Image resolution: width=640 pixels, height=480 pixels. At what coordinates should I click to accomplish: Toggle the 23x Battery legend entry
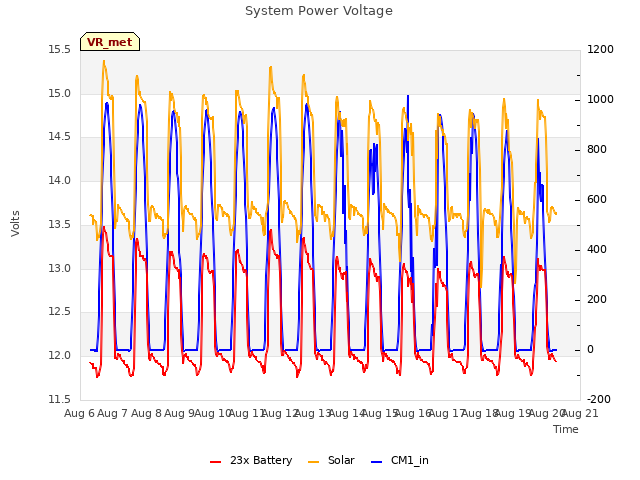click(x=251, y=460)
